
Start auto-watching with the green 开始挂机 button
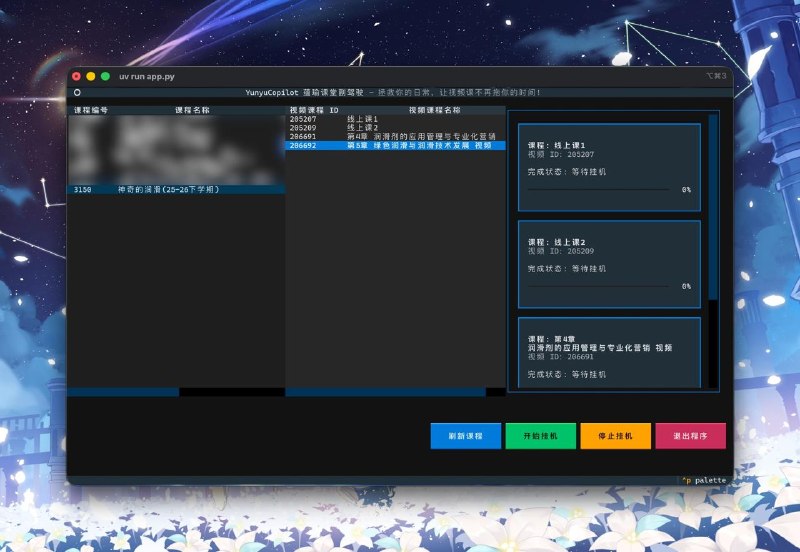[x=540, y=436]
